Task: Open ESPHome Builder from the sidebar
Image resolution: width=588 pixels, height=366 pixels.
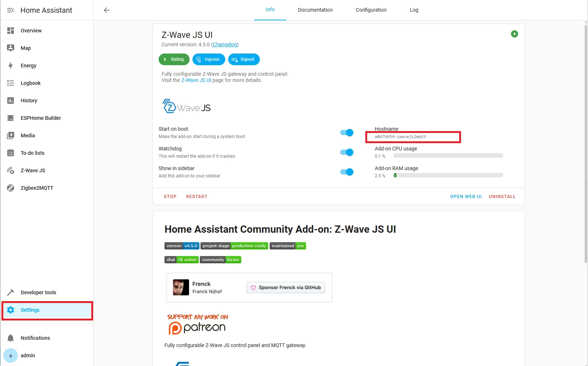Action: [41, 118]
